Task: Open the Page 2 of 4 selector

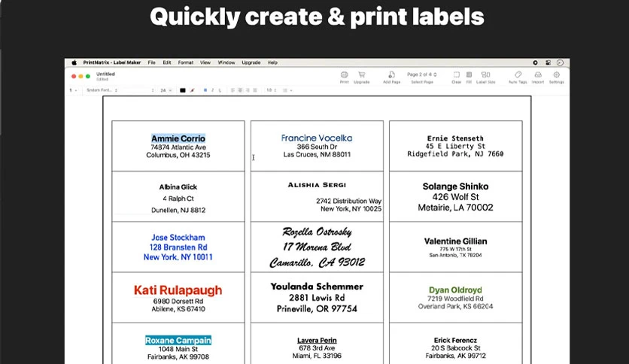Action: (x=422, y=74)
